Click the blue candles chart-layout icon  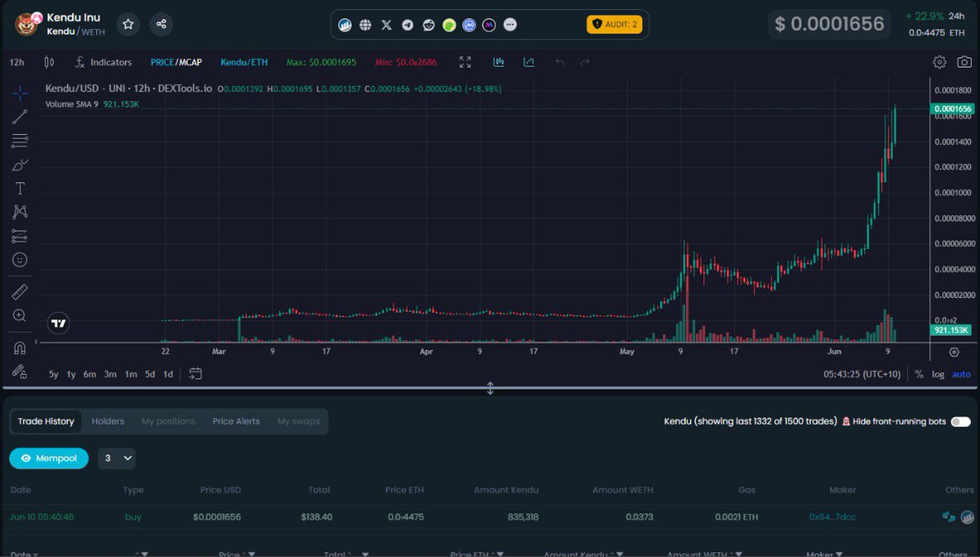[498, 62]
